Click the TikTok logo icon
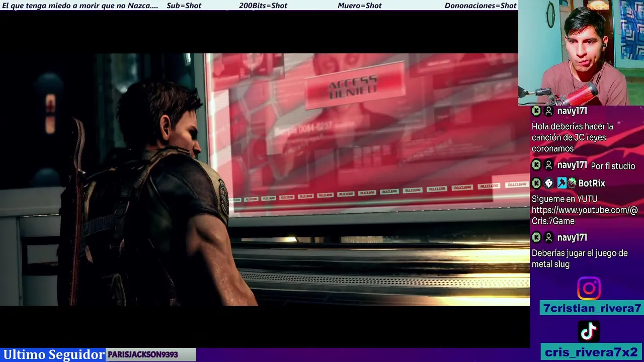This screenshot has width=644, height=362. click(589, 331)
